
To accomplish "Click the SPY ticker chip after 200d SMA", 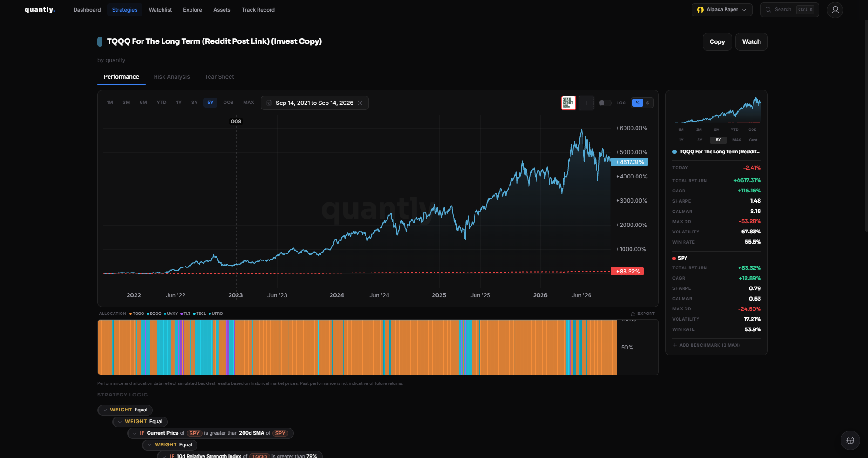I will pyautogui.click(x=280, y=433).
